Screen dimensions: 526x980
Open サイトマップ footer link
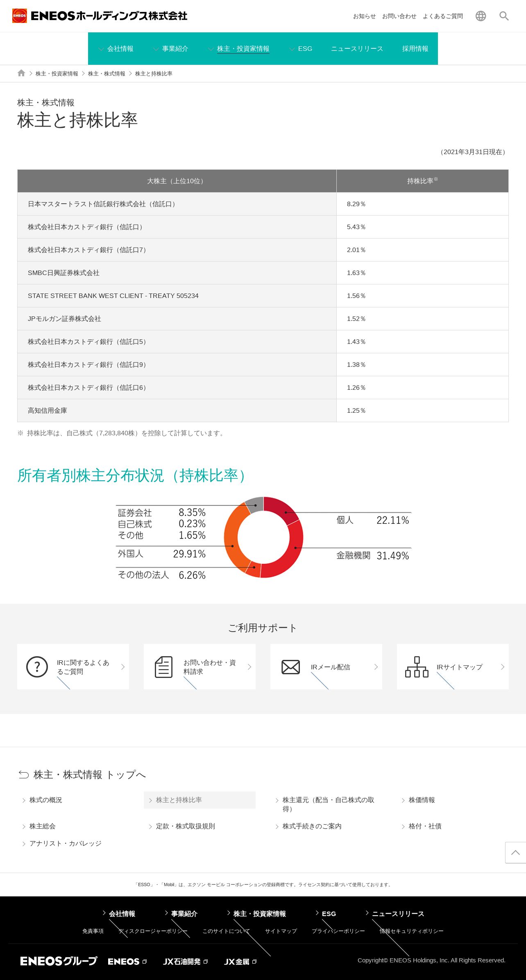pos(281,931)
